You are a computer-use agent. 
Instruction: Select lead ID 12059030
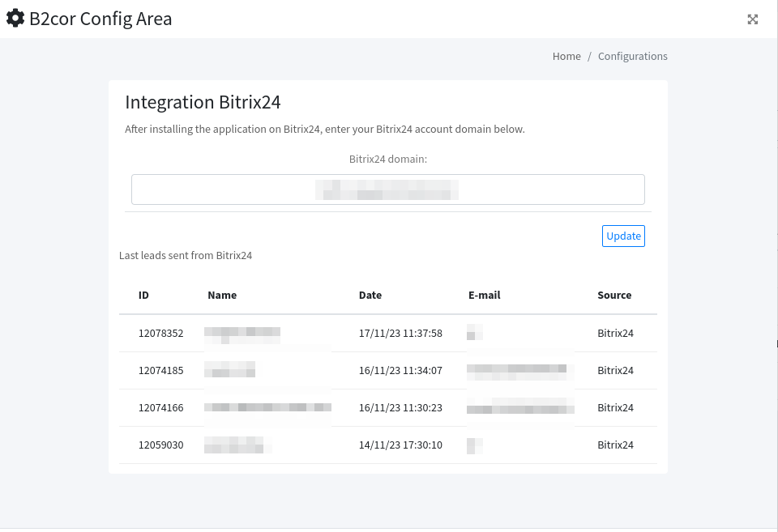(x=160, y=445)
